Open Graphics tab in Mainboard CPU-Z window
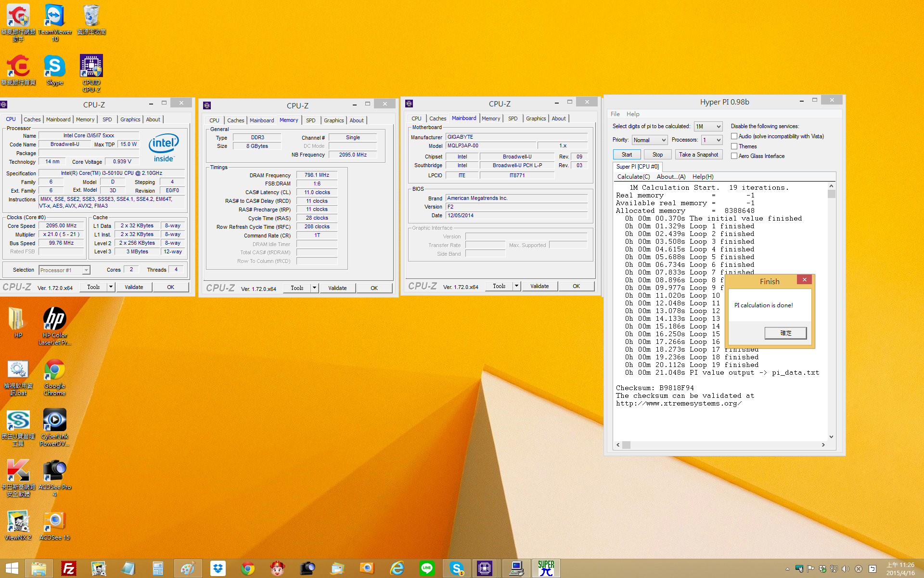 click(536, 118)
